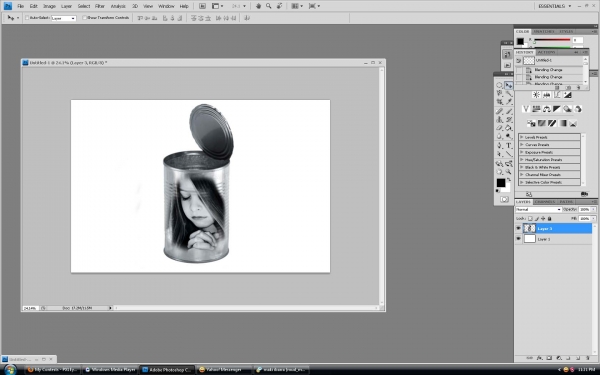
Task: Add a Curves adjustment
Action: tap(557, 95)
